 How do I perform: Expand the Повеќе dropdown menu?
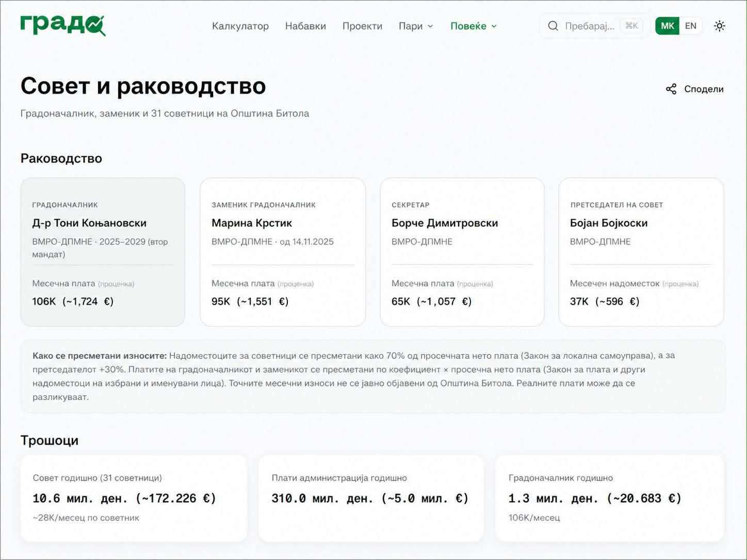click(473, 26)
